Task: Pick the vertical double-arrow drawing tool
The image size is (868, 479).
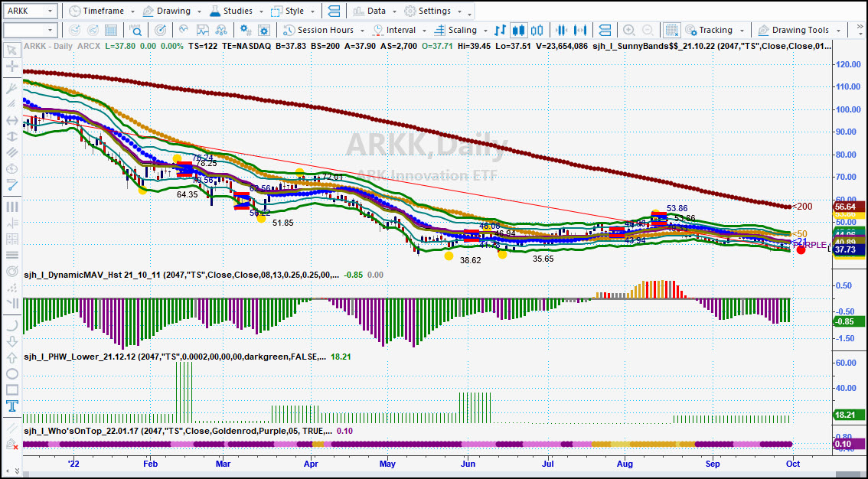Action: coord(11,137)
